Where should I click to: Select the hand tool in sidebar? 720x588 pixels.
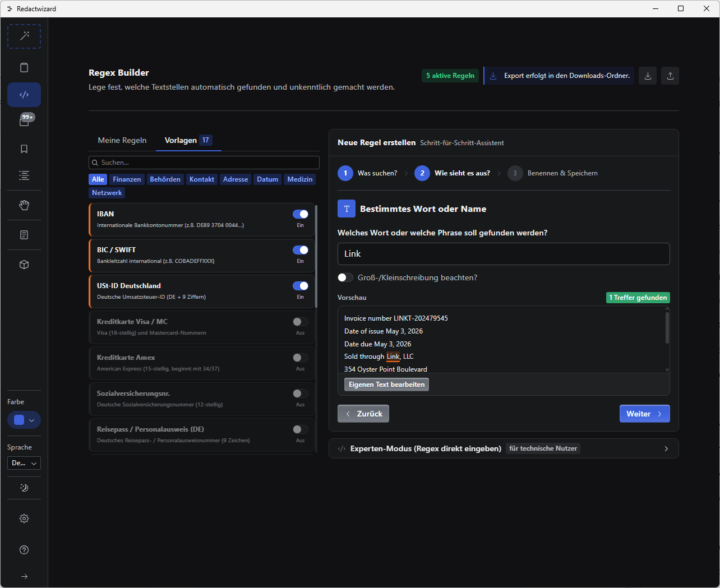tap(24, 205)
